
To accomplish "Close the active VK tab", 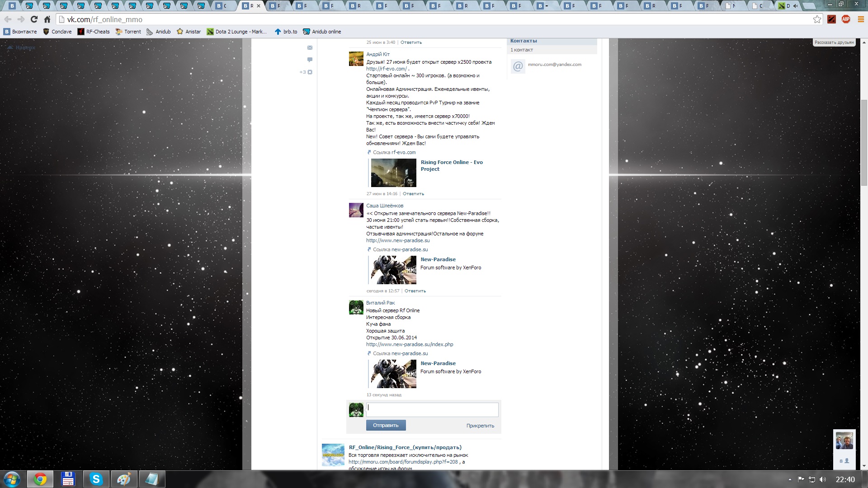I will [259, 6].
